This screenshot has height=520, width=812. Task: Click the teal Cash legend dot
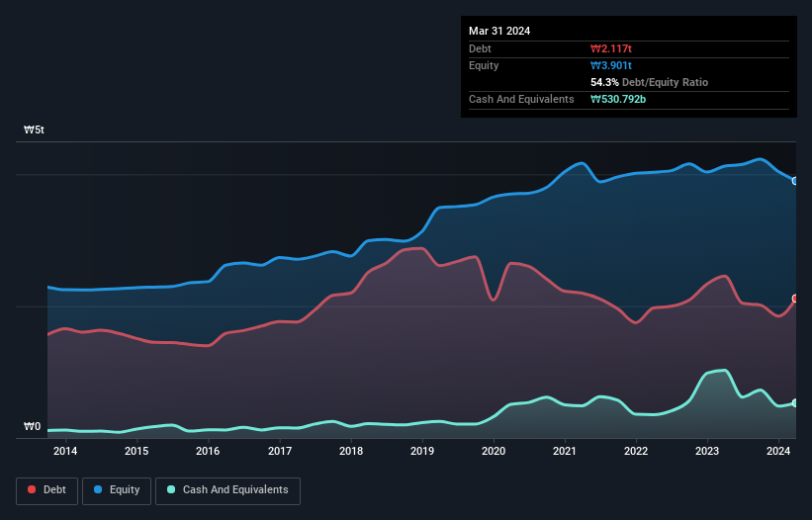coord(171,489)
